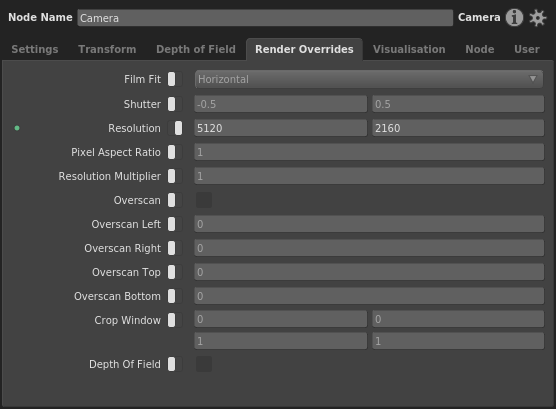Open the Film Fit Horizontal dropdown

[x=369, y=79]
